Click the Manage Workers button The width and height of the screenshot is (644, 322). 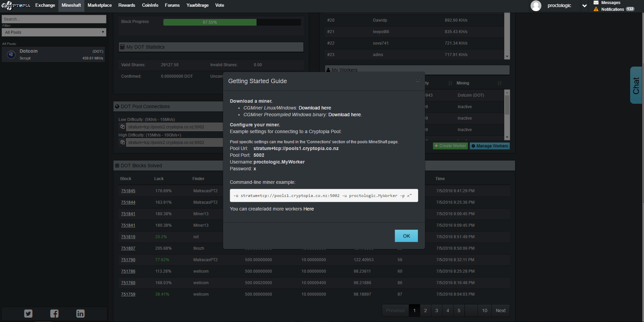coord(490,146)
